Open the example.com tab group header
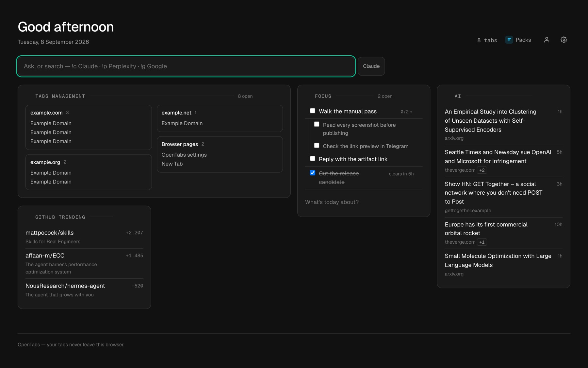This screenshot has width=588, height=368. point(46,113)
